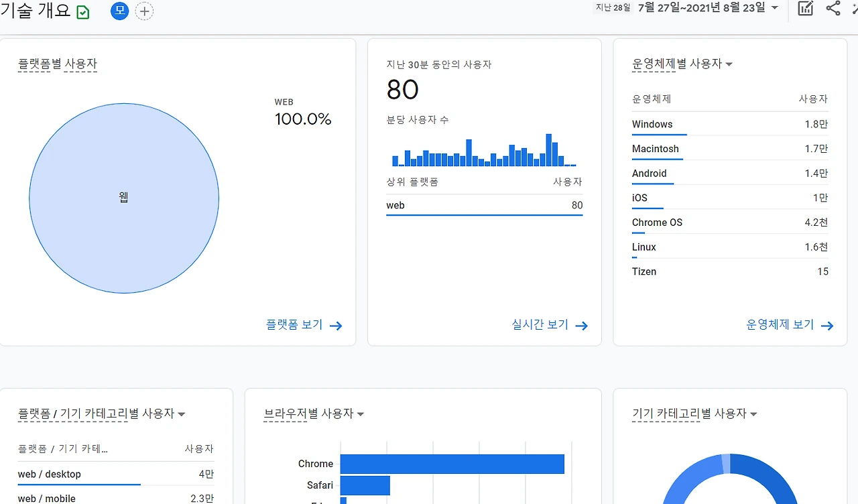858x504 pixels.
Task: Click the real-time user count 80
Action: 403,90
